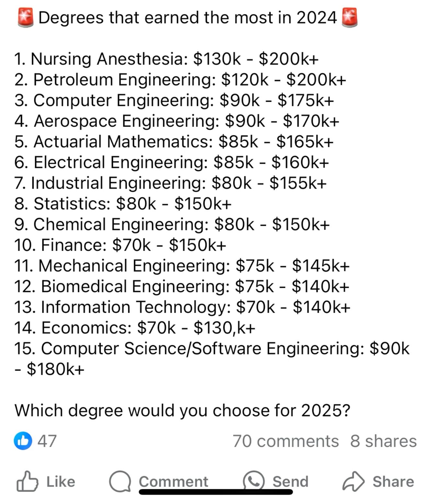Tap the Comment speech bubble icon
Viewport: 431px width, 504px height.
coord(120,481)
